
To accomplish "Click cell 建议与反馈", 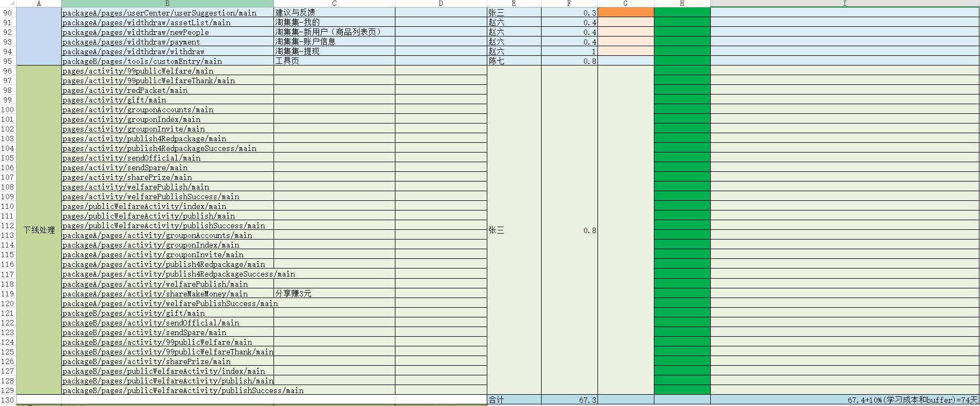I will point(334,12).
